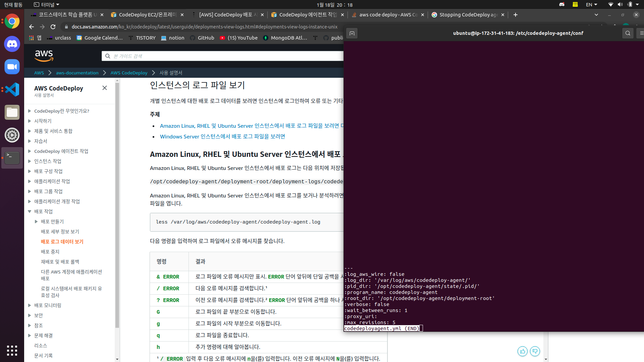The height and width of the screenshot is (362, 644).
Task: Click thumbs-up feedback icon
Action: tap(523, 351)
